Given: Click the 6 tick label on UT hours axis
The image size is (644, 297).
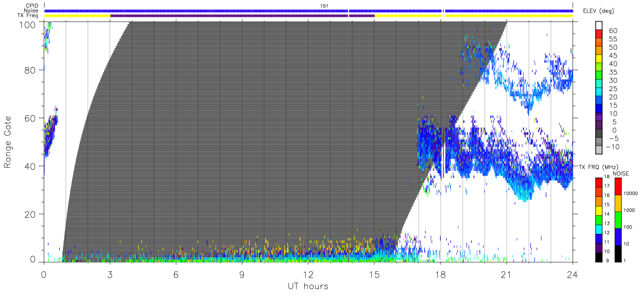Looking at the screenshot, I should click(176, 274).
